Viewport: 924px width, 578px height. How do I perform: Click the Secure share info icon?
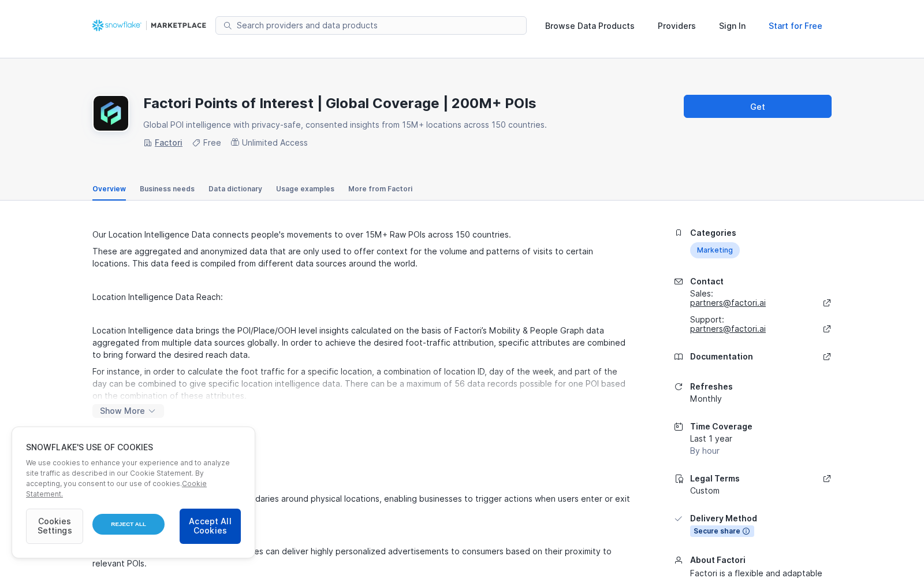746,531
